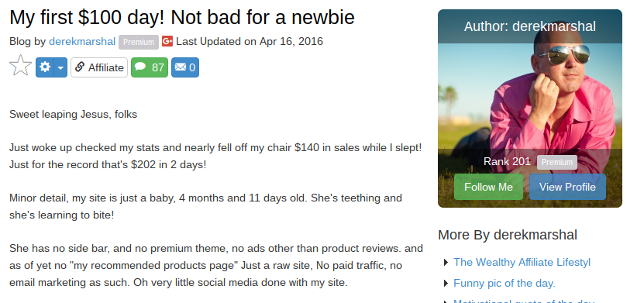
Task: Open derekmarshal's blog author link
Action: tap(82, 42)
